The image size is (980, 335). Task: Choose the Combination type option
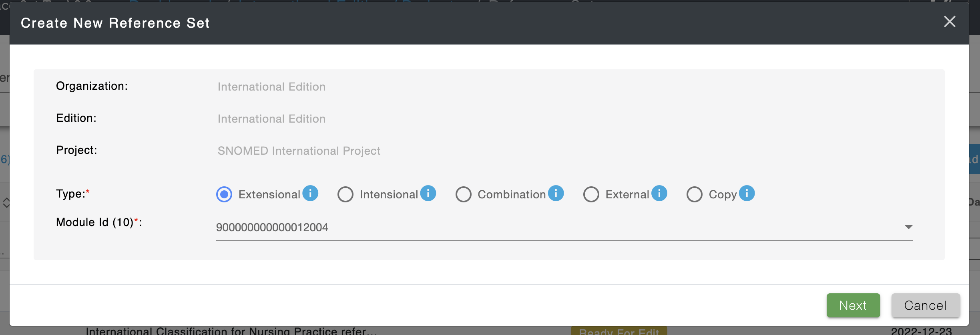pyautogui.click(x=464, y=194)
